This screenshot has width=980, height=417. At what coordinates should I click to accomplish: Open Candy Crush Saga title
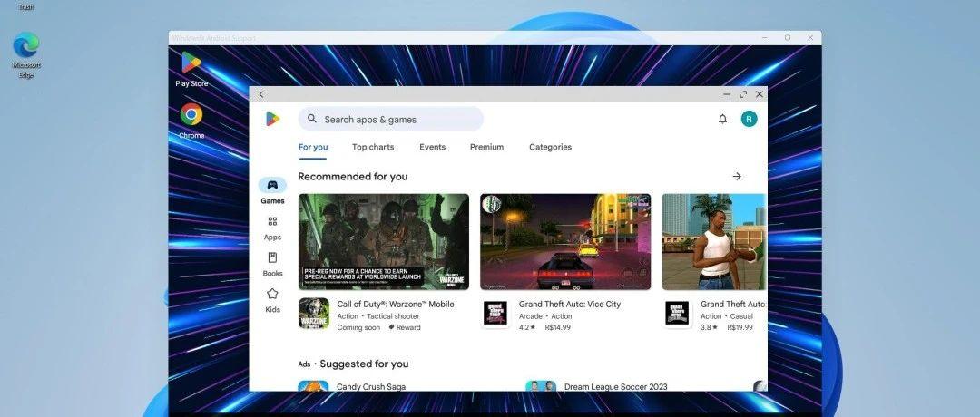pos(371,386)
